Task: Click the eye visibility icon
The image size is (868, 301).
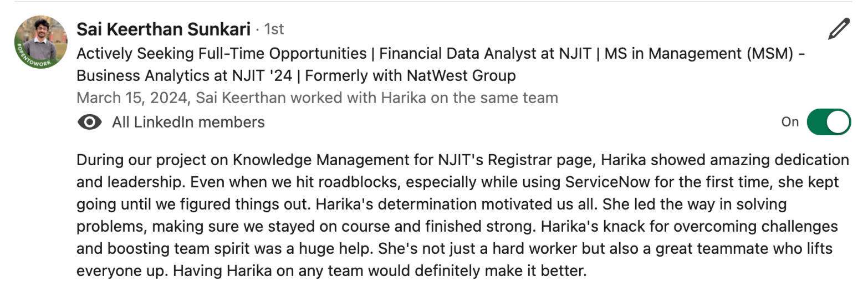Action: click(x=89, y=122)
